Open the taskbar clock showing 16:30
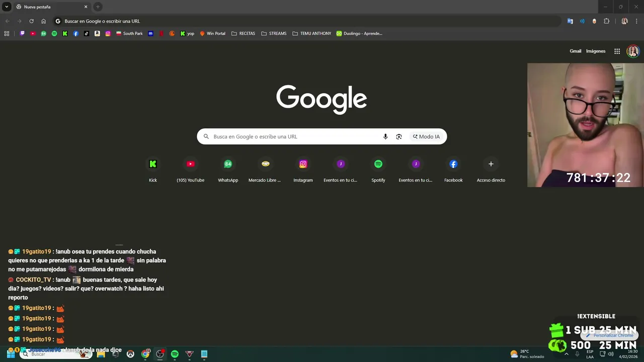Screen dimensions: 644x362 pos(628,354)
